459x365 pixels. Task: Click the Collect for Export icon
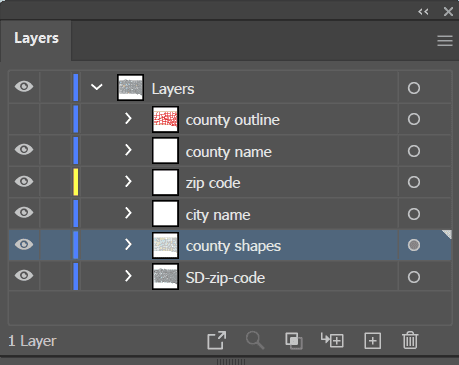[x=217, y=340]
